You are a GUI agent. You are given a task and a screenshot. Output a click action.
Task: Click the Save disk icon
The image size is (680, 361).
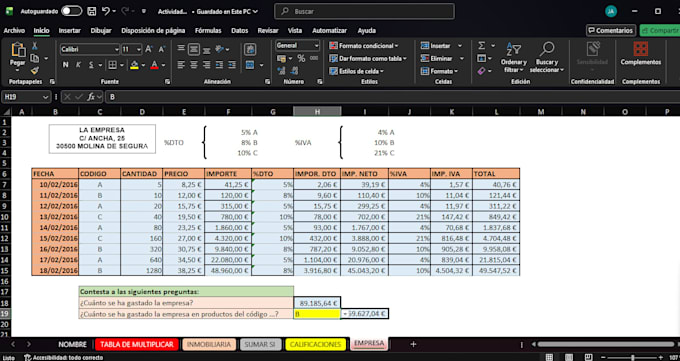click(x=92, y=12)
